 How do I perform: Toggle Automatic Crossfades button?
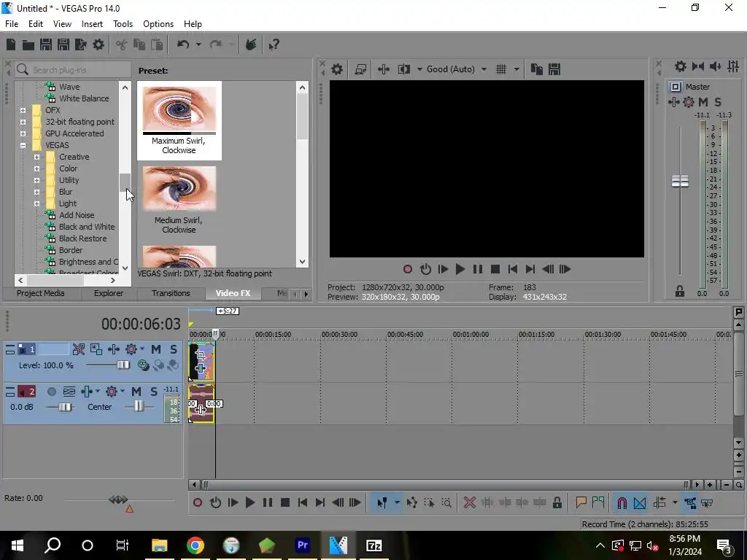coord(640,502)
